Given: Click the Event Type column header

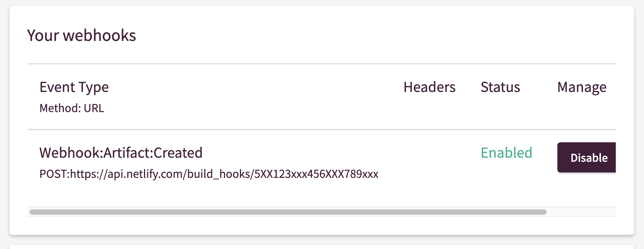Looking at the screenshot, I should [74, 87].
